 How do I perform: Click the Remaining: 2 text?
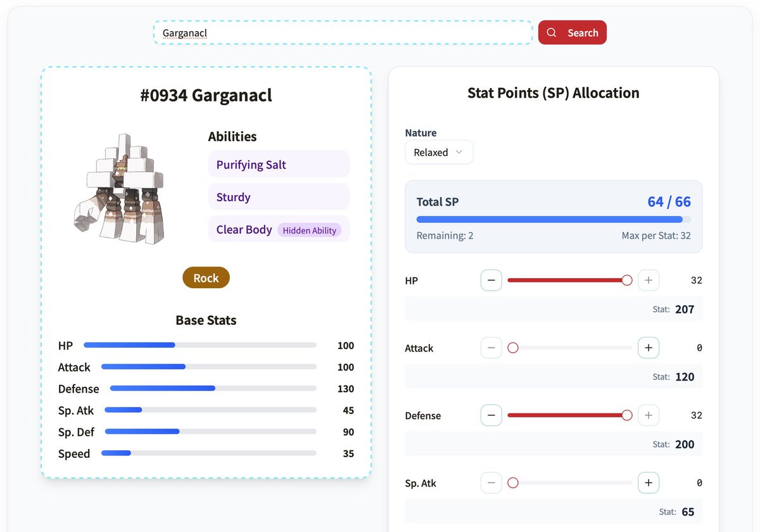click(x=445, y=236)
